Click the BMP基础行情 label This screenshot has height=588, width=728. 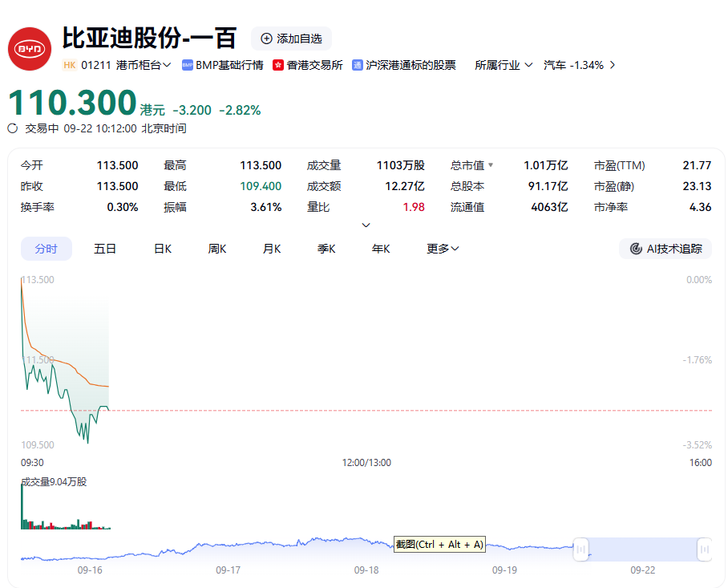(229, 65)
